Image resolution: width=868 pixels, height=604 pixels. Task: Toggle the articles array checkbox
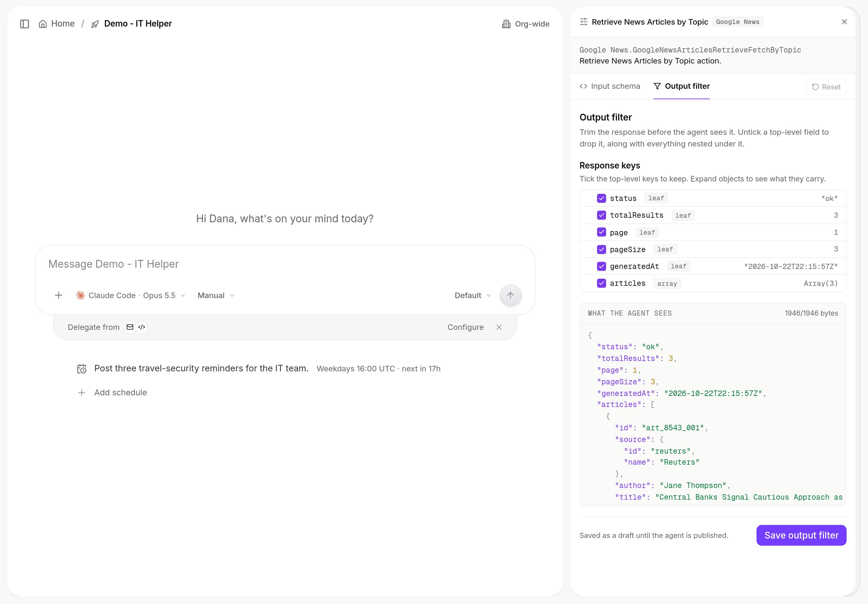602,283
